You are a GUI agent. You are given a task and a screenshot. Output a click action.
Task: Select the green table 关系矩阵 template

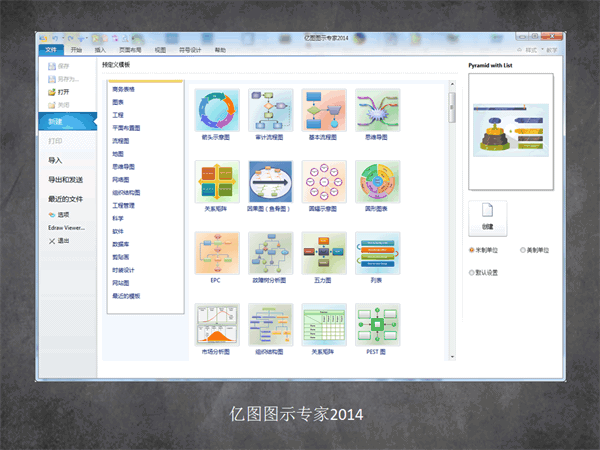tap(324, 325)
